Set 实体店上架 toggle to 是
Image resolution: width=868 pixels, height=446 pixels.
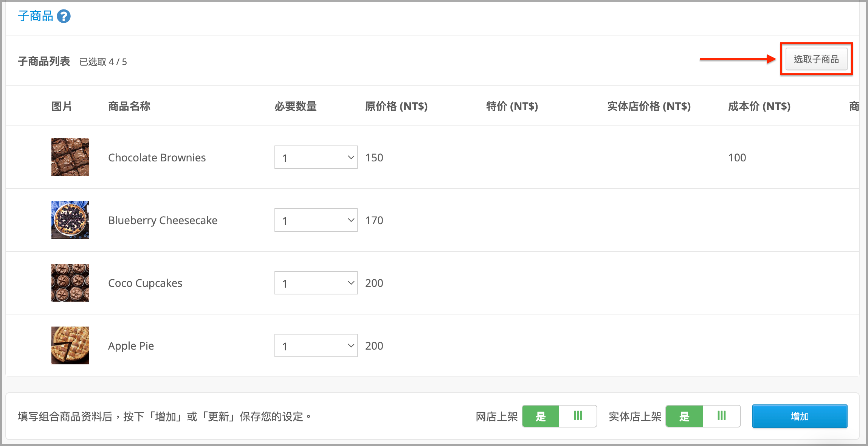pos(684,416)
